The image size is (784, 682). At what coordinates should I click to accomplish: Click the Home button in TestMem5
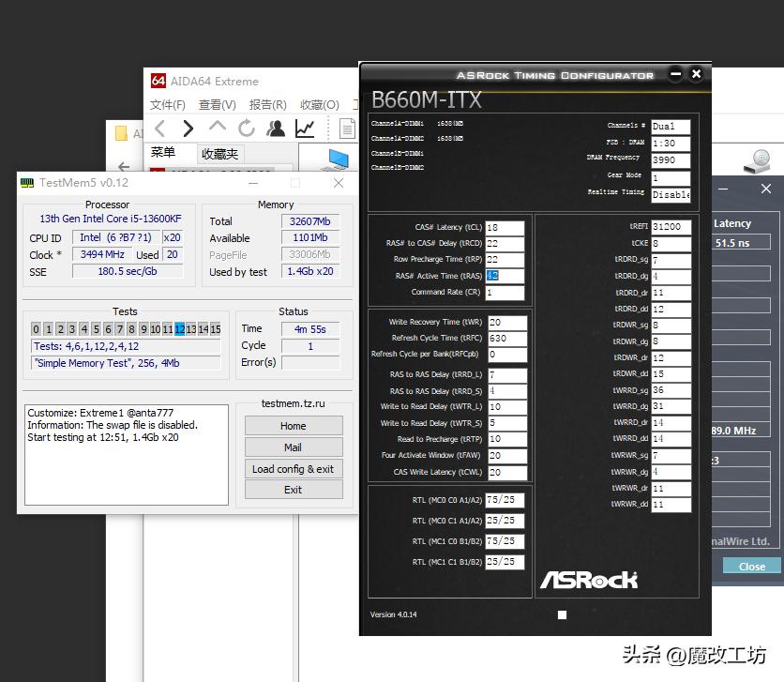pos(293,426)
